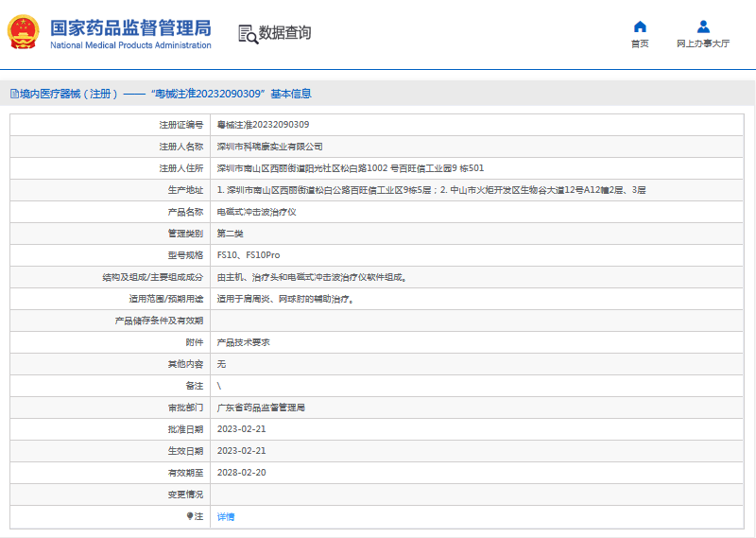The height and width of the screenshot is (538, 756).
Task: Click the 生产地址 row label
Action: pos(185,190)
